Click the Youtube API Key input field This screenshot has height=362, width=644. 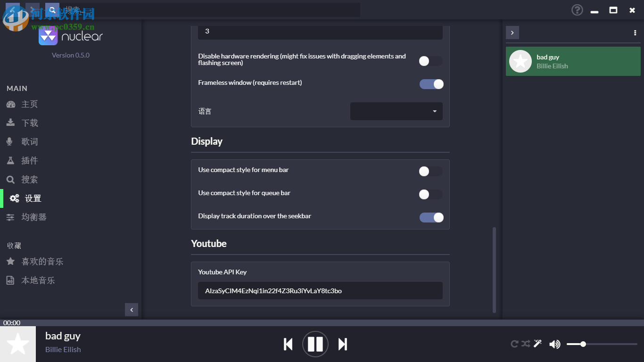point(320,291)
